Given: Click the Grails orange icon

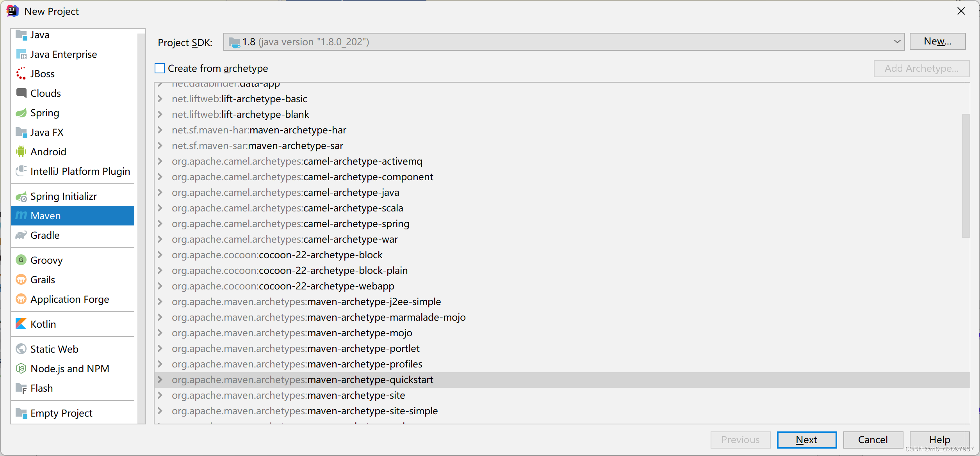Looking at the screenshot, I should click(x=21, y=280).
